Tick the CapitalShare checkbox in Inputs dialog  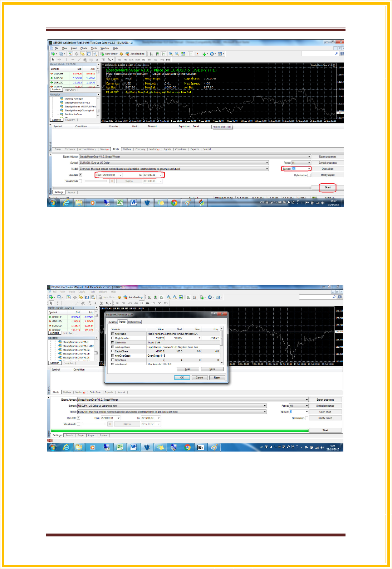[x=113, y=351]
